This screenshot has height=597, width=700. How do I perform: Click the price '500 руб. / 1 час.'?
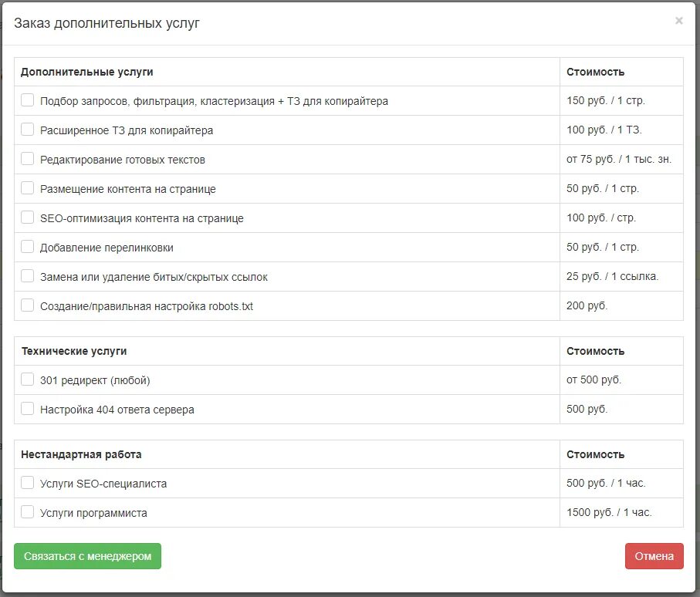(606, 483)
